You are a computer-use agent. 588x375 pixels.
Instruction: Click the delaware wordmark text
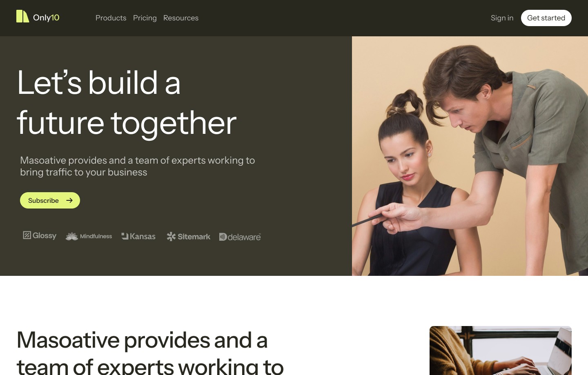click(244, 237)
